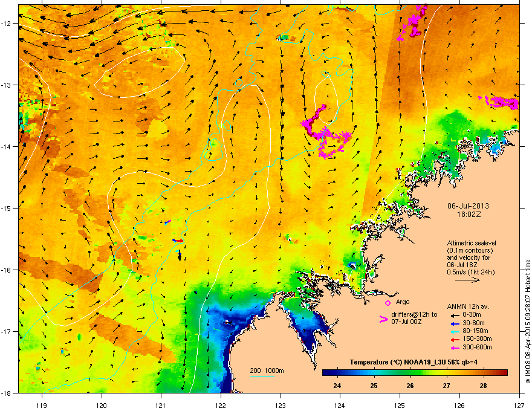The height and width of the screenshot is (411, 532).
Task: Click the time text 18:02Z
Action: click(x=469, y=215)
